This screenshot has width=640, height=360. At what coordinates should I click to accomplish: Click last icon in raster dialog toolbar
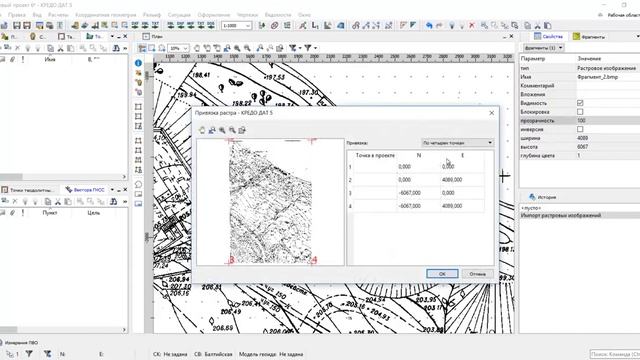(242, 130)
